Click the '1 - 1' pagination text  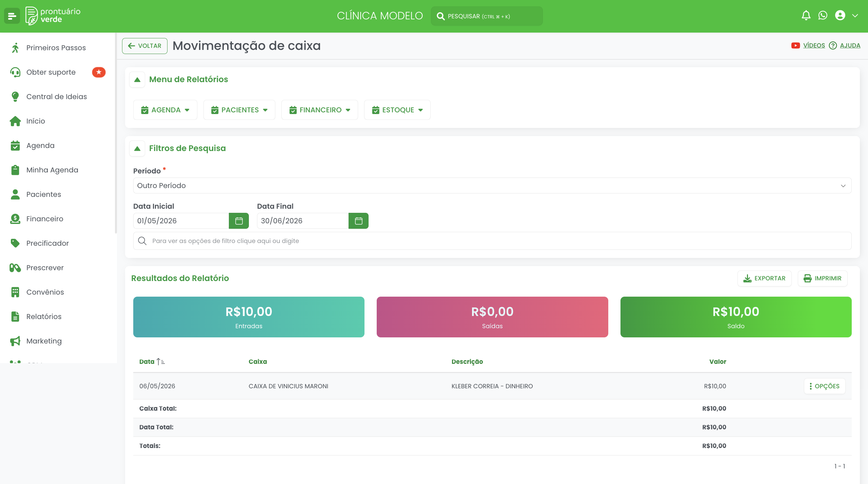pos(840,466)
